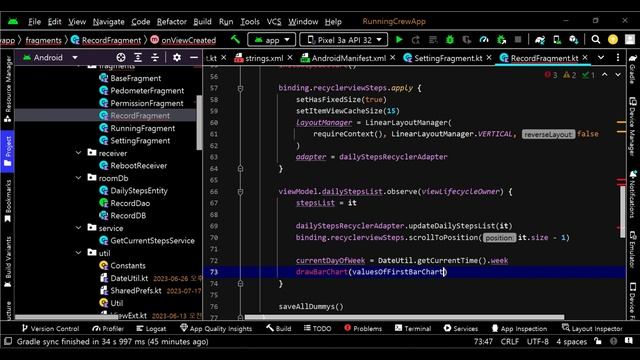The height and width of the screenshot is (360, 640).
Task: Open the Device Manager toolbar icon
Action: 557,40
